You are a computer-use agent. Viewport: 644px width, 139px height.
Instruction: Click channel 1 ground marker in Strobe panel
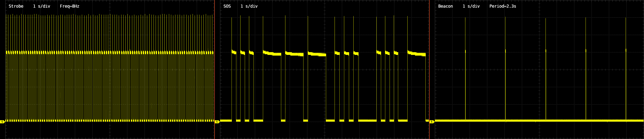click(2, 122)
